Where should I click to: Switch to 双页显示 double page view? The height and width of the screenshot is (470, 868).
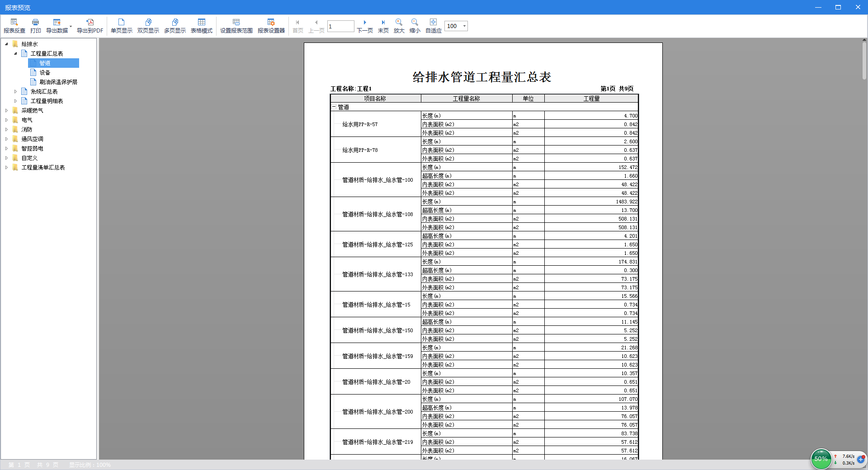[148, 26]
